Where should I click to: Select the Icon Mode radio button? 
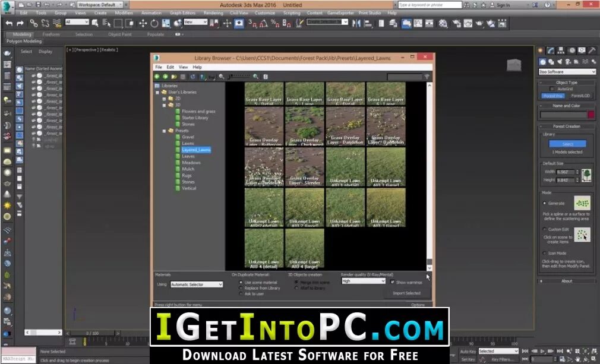pos(545,253)
